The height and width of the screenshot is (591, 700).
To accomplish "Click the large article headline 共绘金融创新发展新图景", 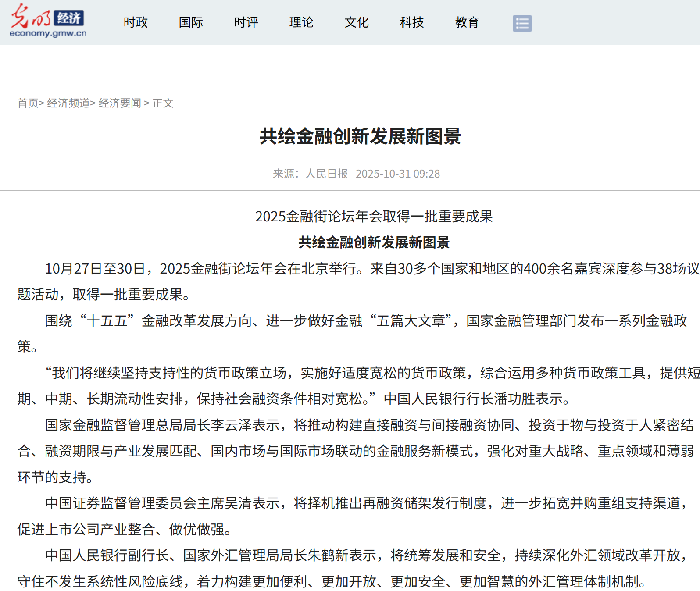I will pyautogui.click(x=360, y=136).
